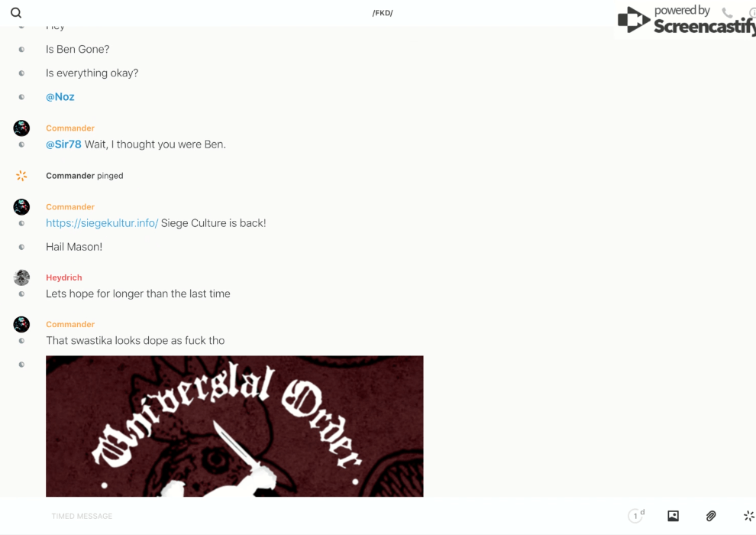This screenshot has width=756, height=535.
Task: Click Commander's avatar above the @Sir78 message
Action: coord(21,128)
